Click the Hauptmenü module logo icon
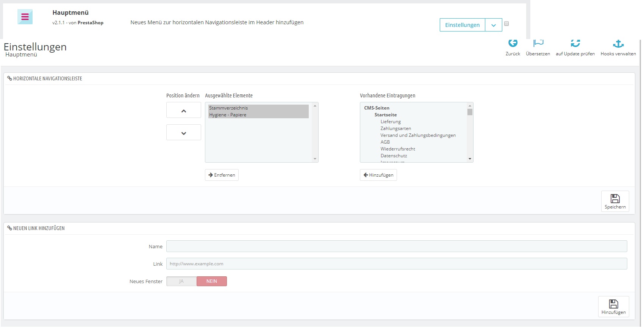The width and height of the screenshot is (644, 329). click(x=25, y=17)
